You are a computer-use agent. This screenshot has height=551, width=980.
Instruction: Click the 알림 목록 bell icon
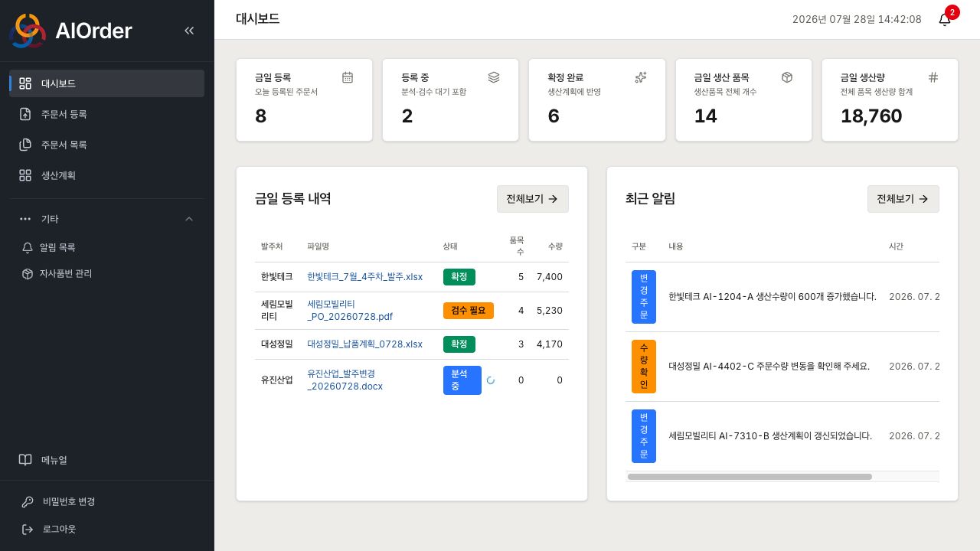pos(28,248)
